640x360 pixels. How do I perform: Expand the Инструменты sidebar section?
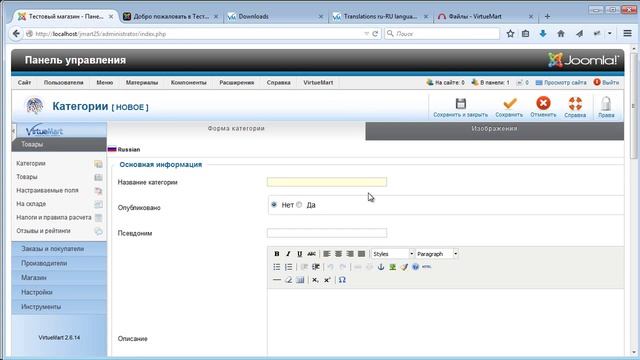click(x=59, y=307)
